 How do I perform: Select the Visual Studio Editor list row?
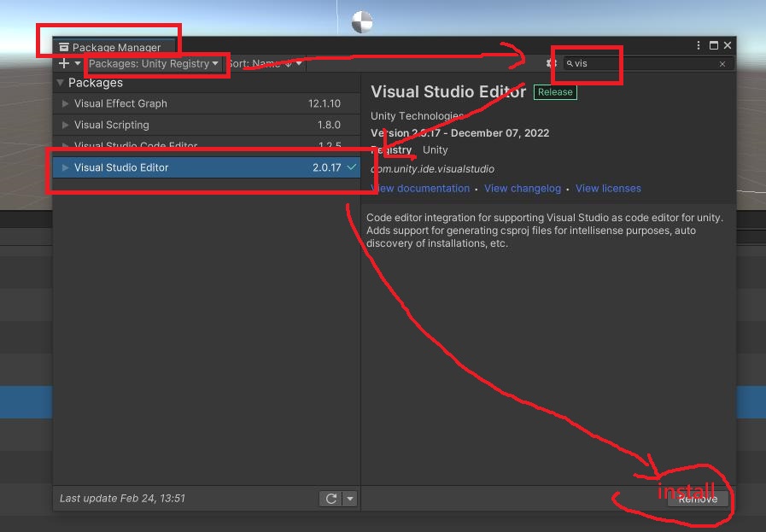[x=207, y=167]
